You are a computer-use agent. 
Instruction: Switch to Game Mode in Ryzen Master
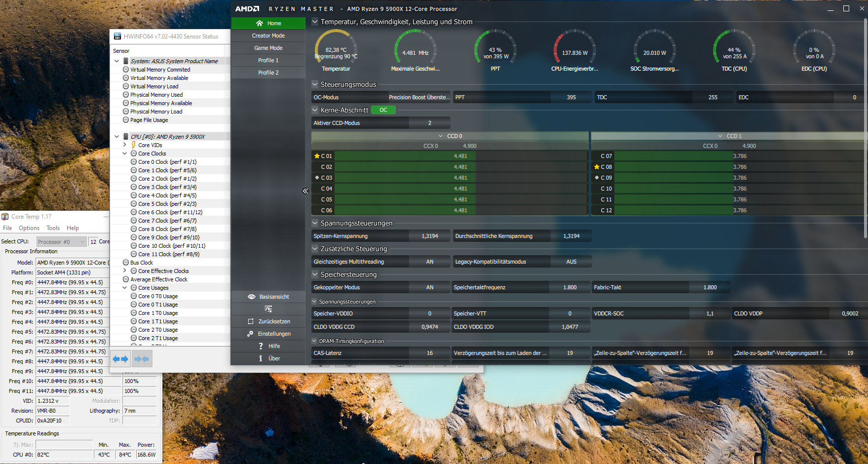tap(268, 48)
